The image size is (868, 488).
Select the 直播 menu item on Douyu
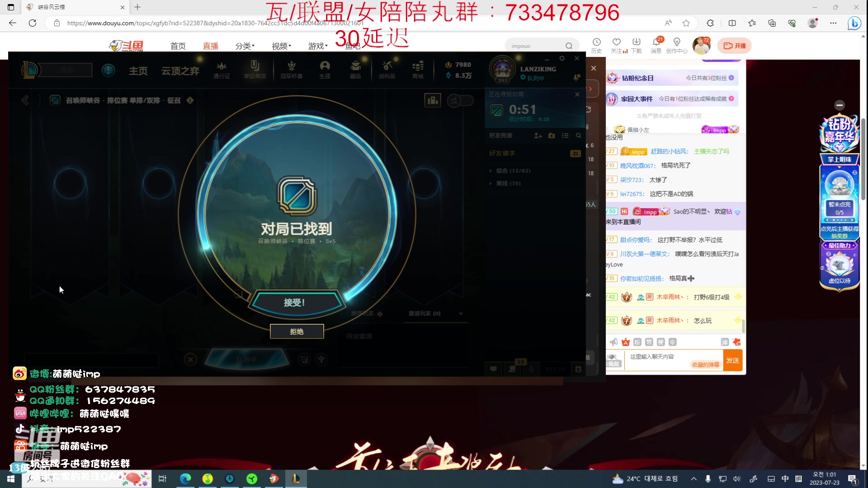[x=210, y=45]
